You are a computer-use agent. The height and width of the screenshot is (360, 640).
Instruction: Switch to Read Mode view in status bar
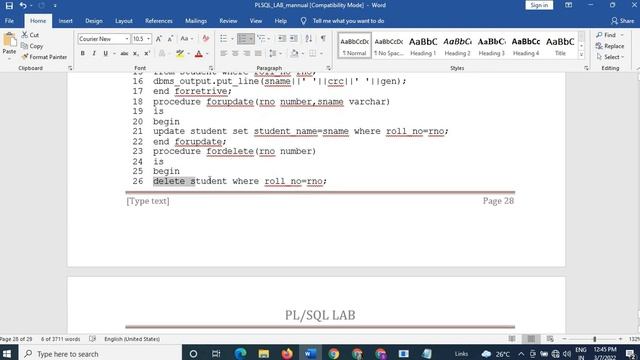coord(512,339)
